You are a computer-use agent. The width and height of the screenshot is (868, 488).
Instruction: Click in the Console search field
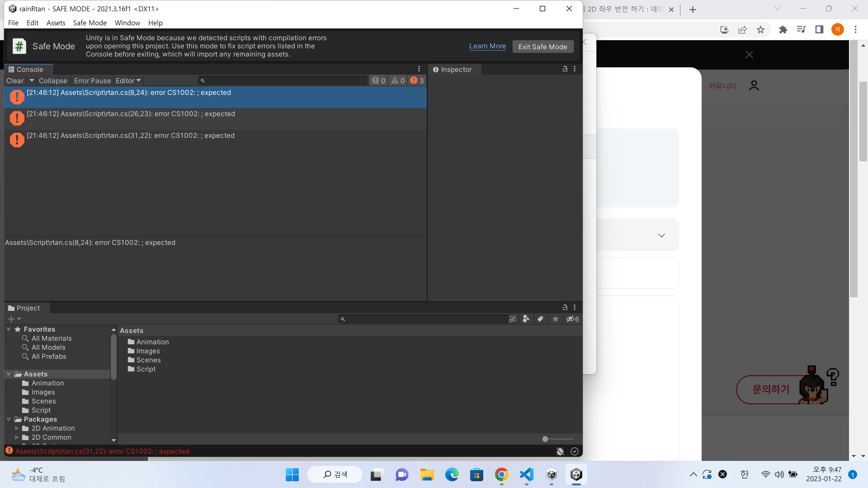(283, 80)
